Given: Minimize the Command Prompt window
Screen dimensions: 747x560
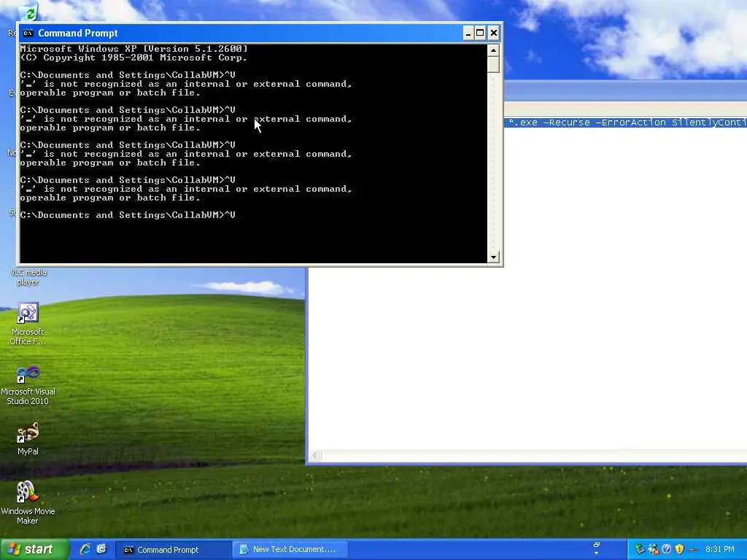Looking at the screenshot, I should tap(468, 33).
